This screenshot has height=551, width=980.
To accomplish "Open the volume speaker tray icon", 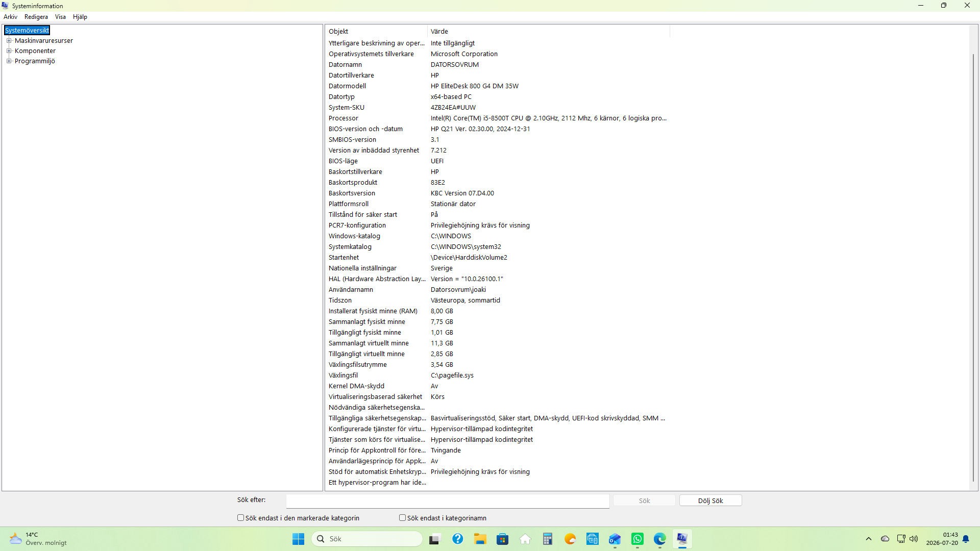I will [x=914, y=539].
